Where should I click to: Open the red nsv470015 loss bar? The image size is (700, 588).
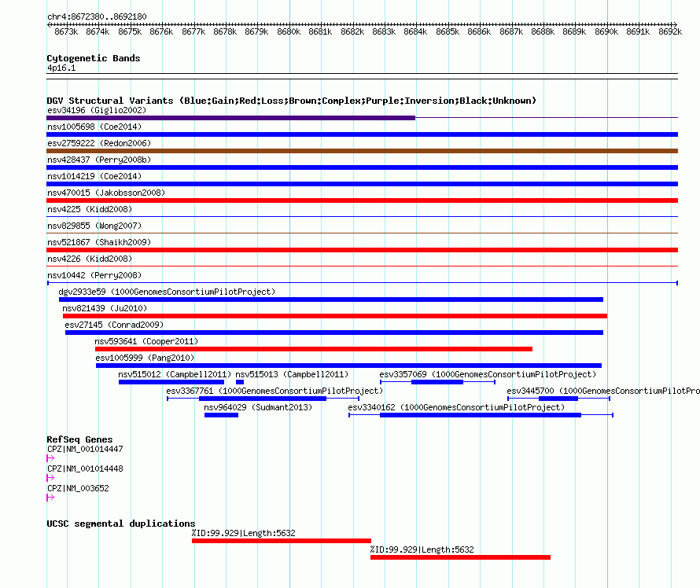[x=362, y=200]
